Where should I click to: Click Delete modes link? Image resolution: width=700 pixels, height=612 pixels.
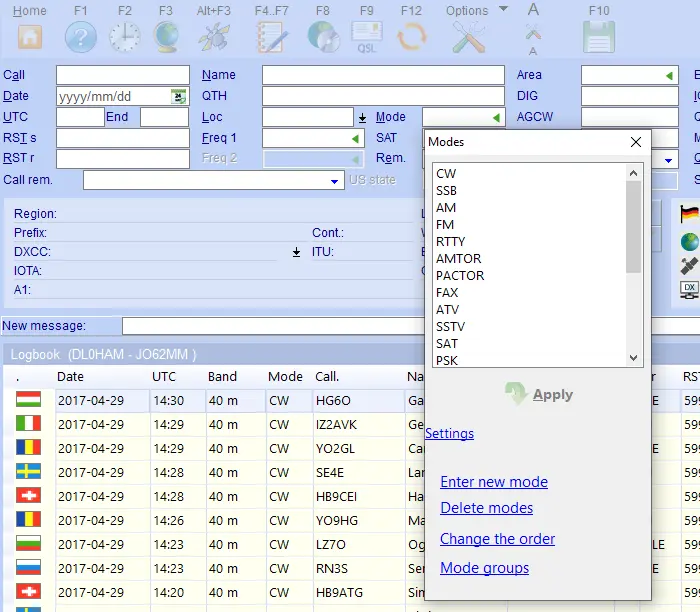coord(487,508)
